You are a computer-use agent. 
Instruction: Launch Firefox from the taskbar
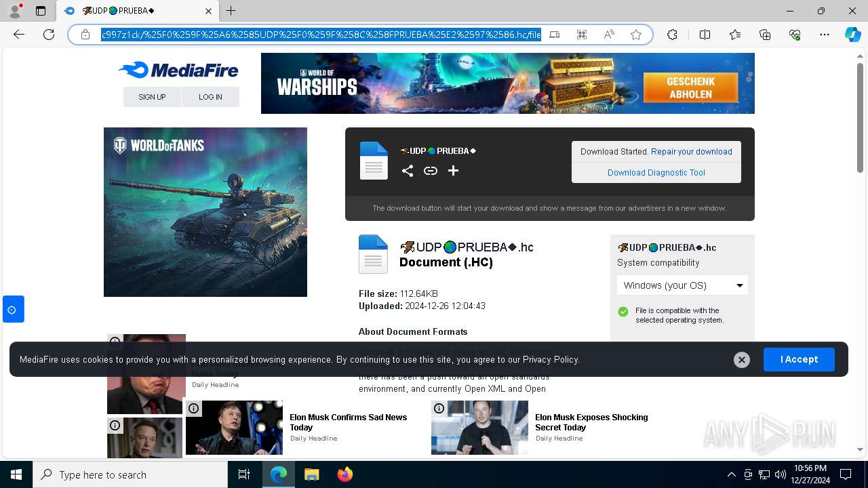tap(345, 474)
